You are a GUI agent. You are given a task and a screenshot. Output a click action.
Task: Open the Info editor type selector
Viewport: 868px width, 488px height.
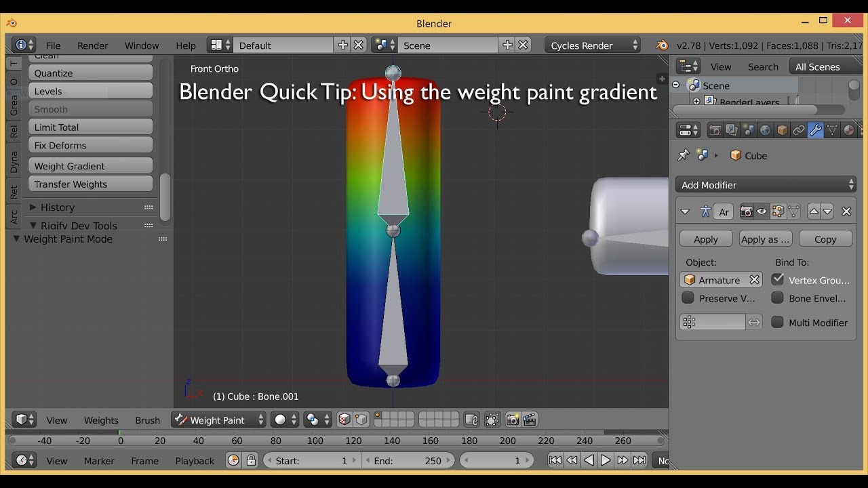24,45
